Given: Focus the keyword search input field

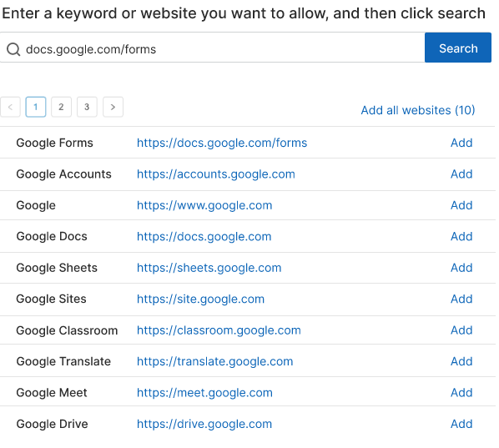Looking at the screenshot, I should tap(212, 48).
